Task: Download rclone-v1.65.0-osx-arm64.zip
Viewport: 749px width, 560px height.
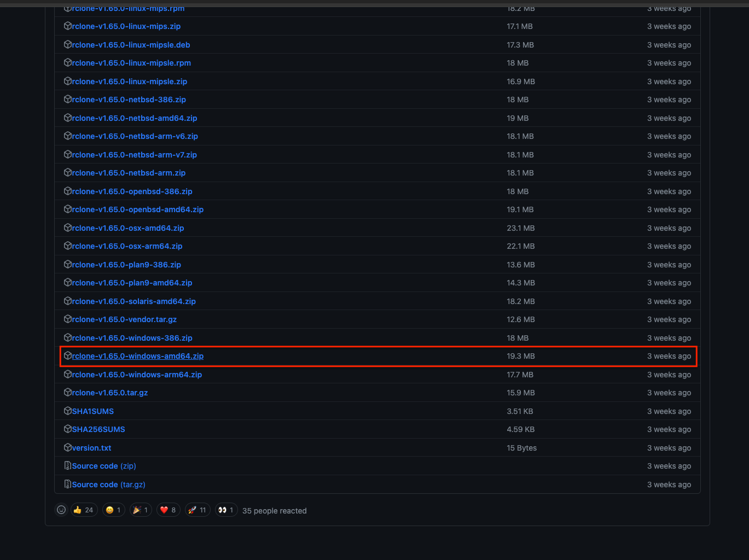Action: (x=127, y=246)
